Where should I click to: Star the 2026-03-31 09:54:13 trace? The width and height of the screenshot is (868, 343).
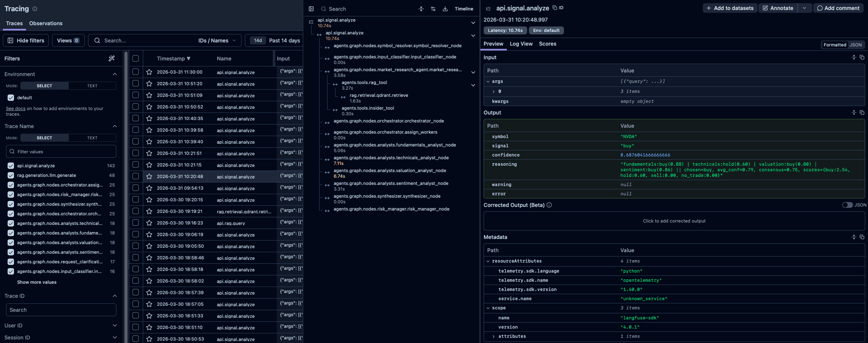(x=149, y=188)
